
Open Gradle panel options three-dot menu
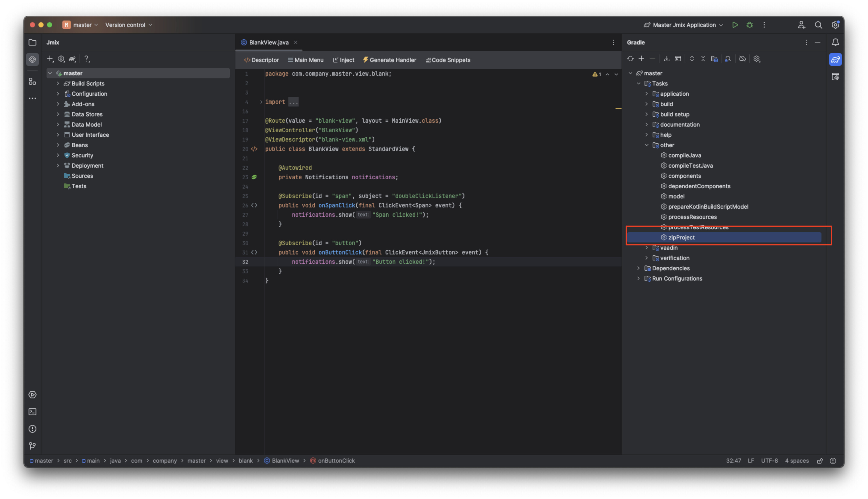point(806,42)
